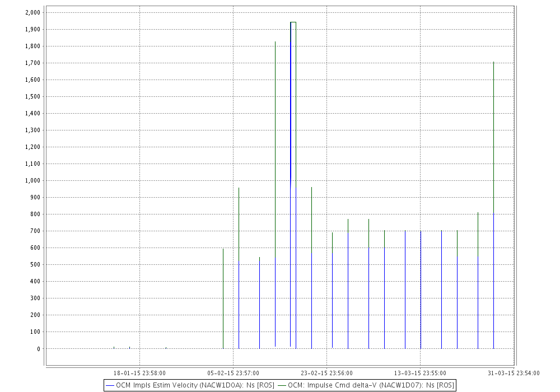Click y-axis label 1,900

coord(32,29)
